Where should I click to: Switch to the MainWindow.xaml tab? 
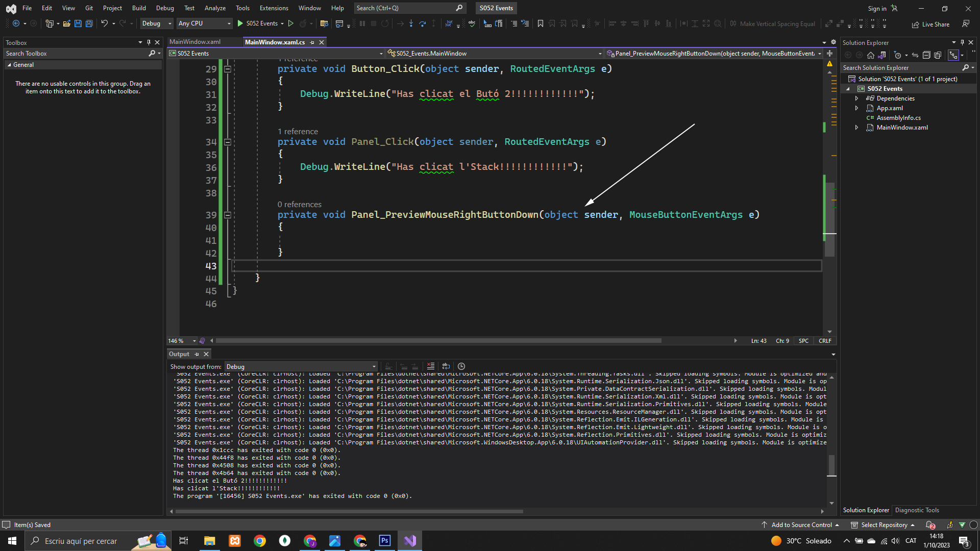(x=195, y=42)
